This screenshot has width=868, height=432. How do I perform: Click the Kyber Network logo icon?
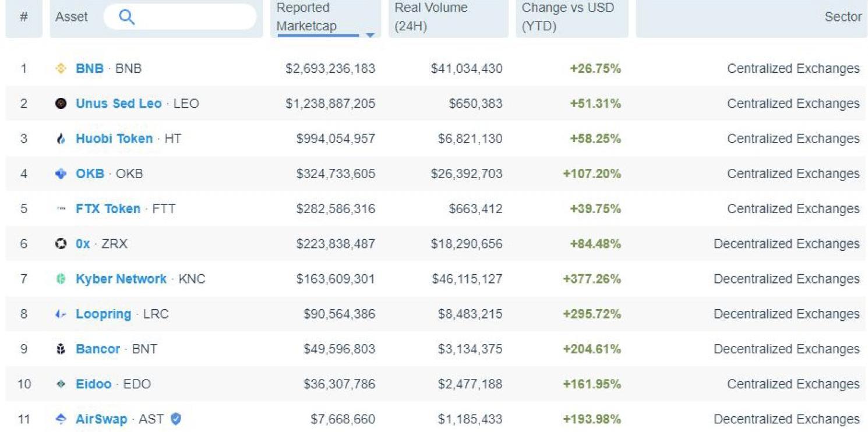61,279
